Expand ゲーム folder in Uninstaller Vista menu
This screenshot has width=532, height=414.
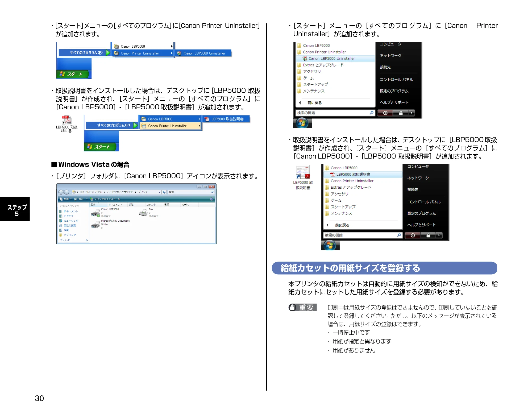coord(305,78)
